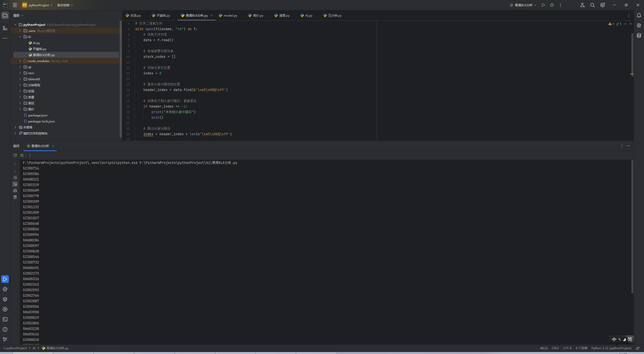The image size is (644, 354).
Task: Open Run panel more actions
Action: tap(30, 155)
